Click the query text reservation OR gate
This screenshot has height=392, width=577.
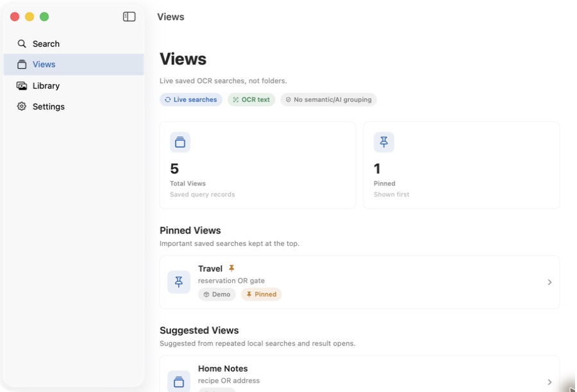231,281
